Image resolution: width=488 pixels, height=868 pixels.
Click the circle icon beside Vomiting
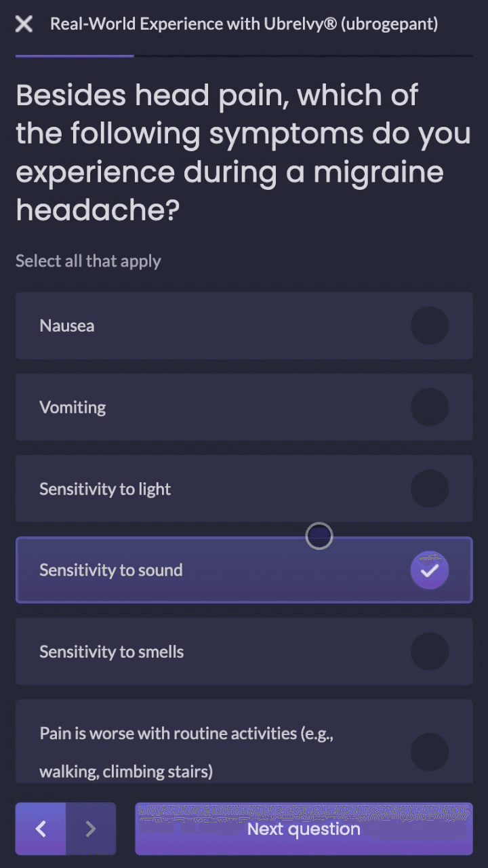(x=429, y=407)
